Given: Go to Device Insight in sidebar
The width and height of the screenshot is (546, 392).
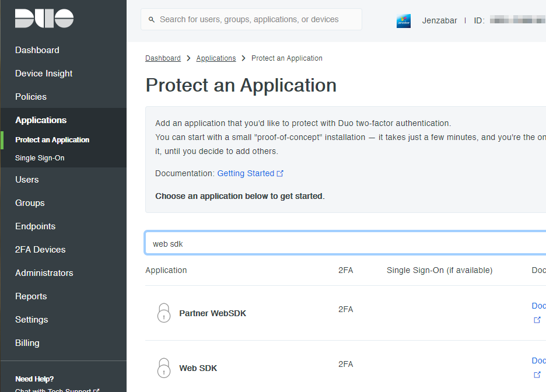Looking at the screenshot, I should (x=44, y=73).
